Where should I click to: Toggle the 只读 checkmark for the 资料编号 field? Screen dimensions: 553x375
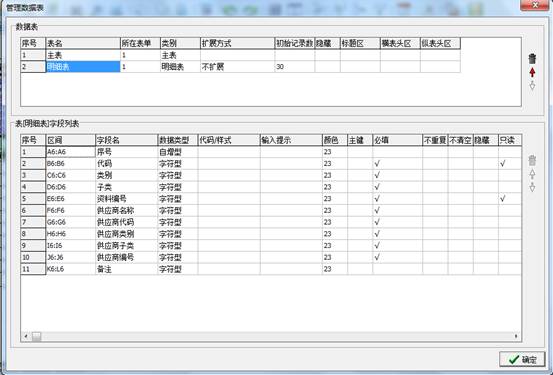coord(509,199)
